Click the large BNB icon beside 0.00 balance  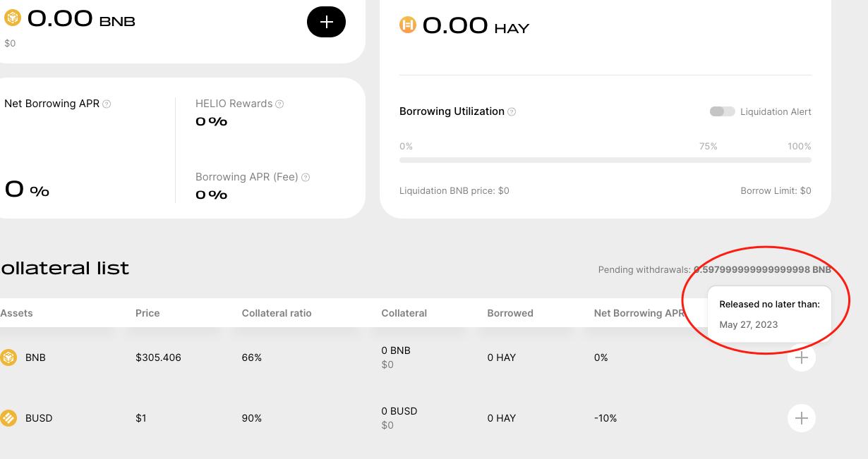point(13,18)
